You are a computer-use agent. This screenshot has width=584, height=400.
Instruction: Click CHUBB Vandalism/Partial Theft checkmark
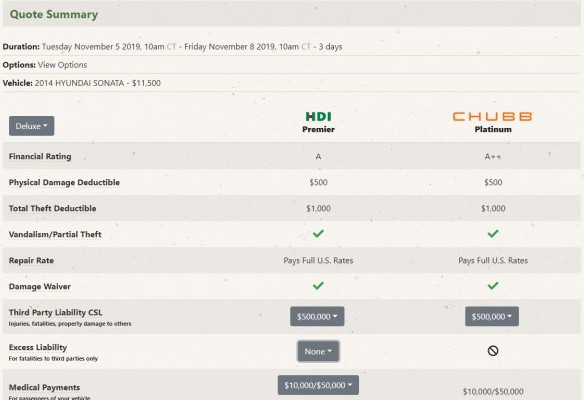pyautogui.click(x=493, y=234)
